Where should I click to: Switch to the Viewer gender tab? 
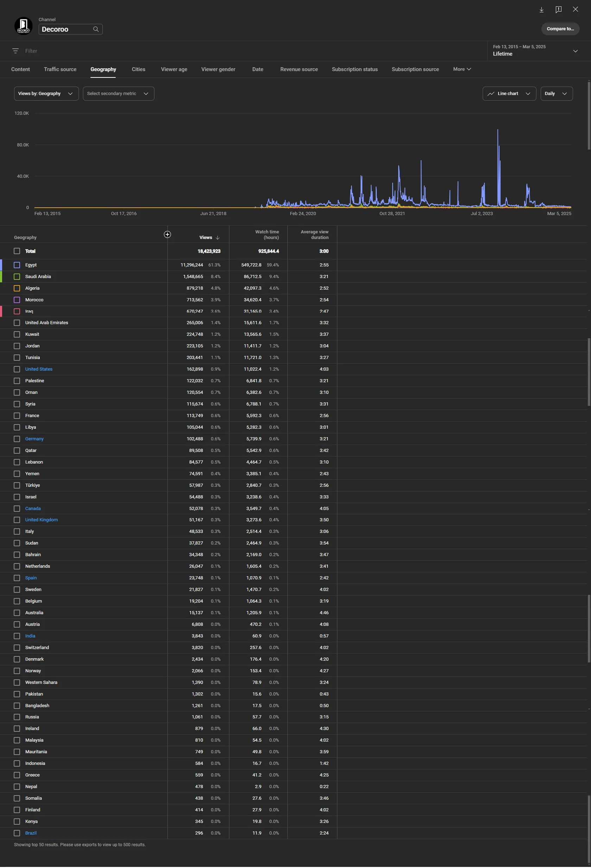pos(218,69)
